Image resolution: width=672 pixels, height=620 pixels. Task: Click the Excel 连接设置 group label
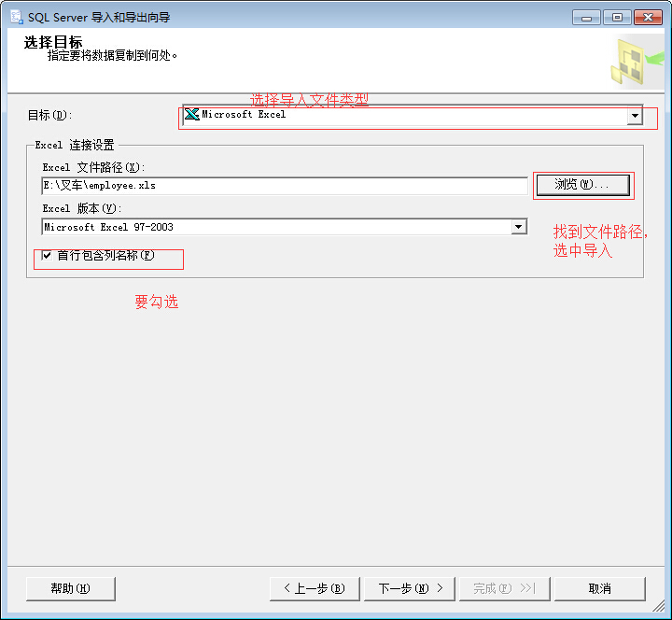click(x=75, y=145)
